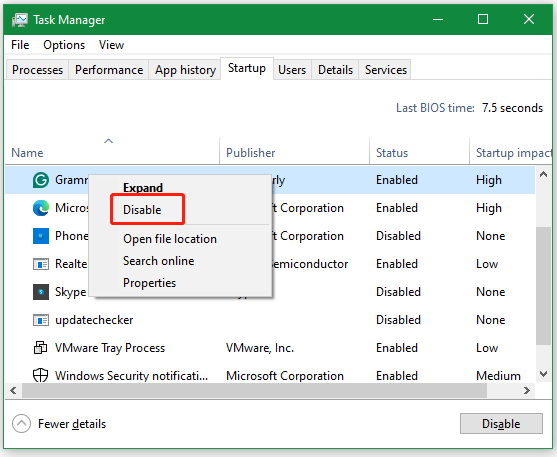This screenshot has height=457, width=557.
Task: Click the VMware, Inc. publisher cell
Action: click(260, 348)
